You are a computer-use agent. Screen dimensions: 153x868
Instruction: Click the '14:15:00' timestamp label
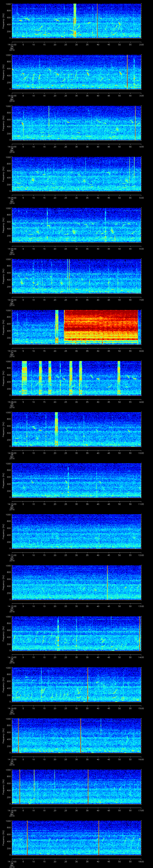pos(12,760)
